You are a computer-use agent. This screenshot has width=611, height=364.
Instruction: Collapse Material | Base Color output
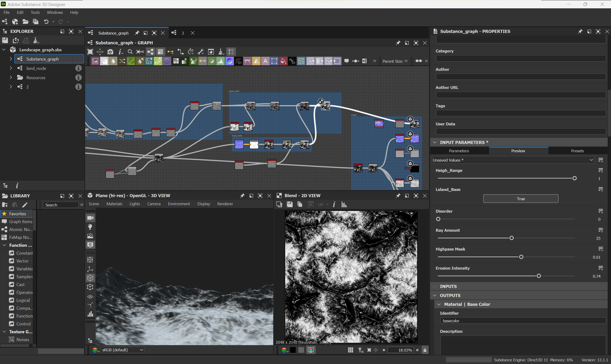tap(439, 304)
